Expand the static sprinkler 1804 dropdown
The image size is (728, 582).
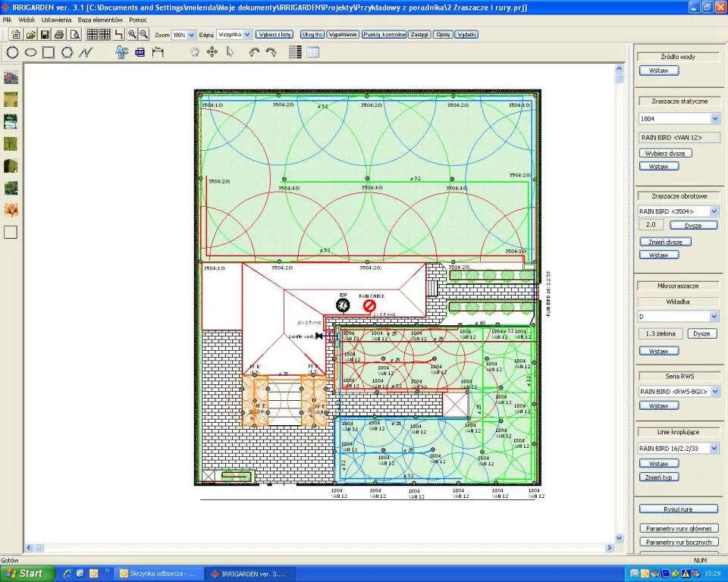[x=714, y=119]
